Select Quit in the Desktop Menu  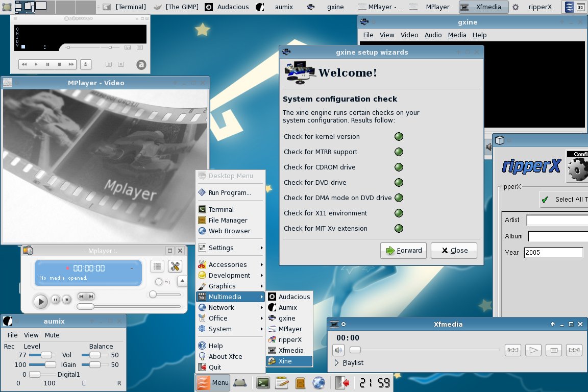pyautogui.click(x=230, y=367)
